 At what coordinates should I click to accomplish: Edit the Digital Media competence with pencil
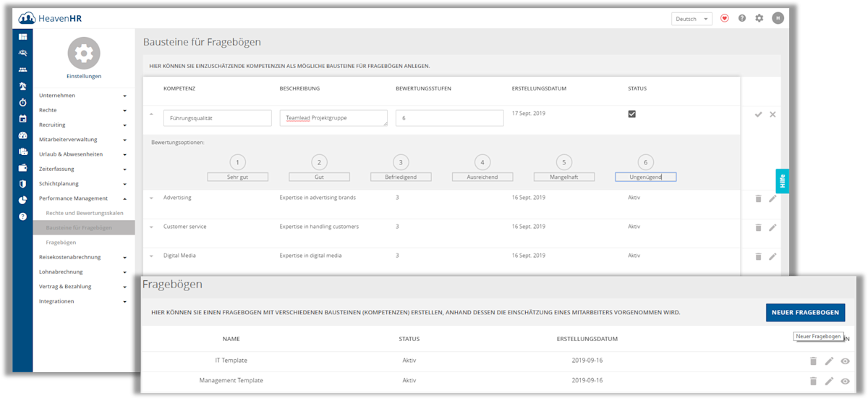(x=773, y=256)
